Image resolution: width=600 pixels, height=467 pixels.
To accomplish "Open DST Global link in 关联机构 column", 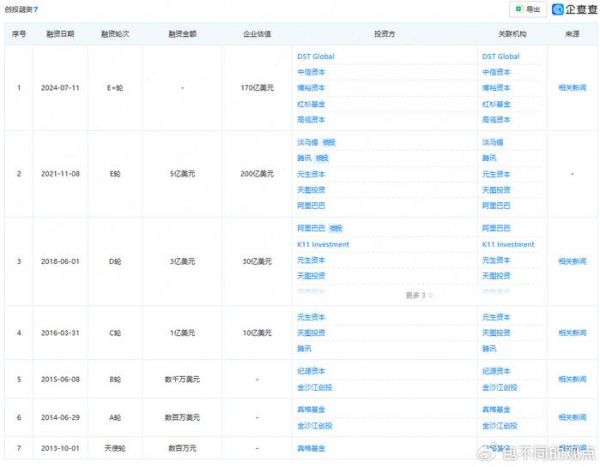I will coord(501,56).
